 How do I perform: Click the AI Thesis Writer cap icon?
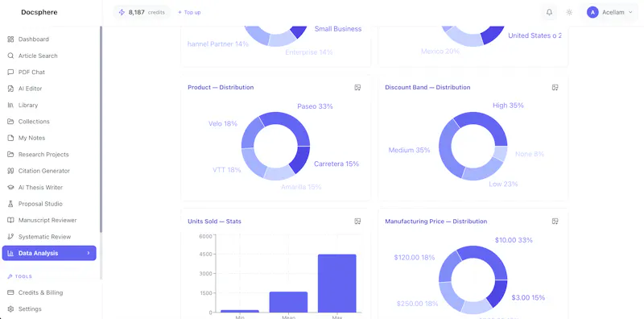coord(10,188)
